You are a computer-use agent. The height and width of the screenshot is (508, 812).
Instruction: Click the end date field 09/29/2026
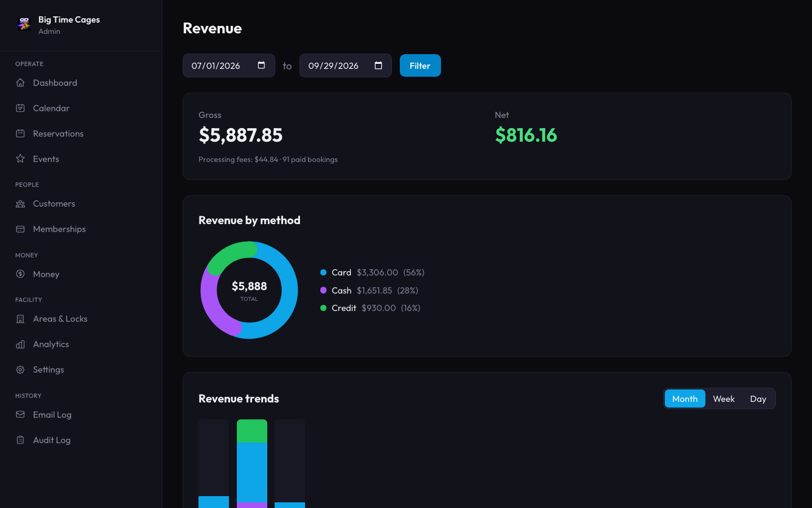346,65
